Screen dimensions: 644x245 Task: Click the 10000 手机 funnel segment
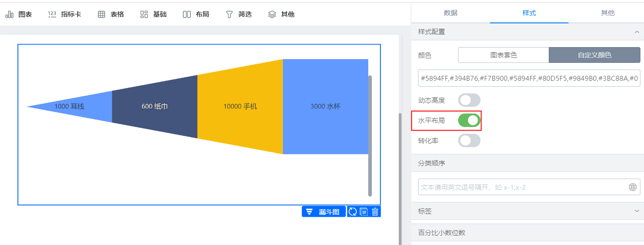240,106
